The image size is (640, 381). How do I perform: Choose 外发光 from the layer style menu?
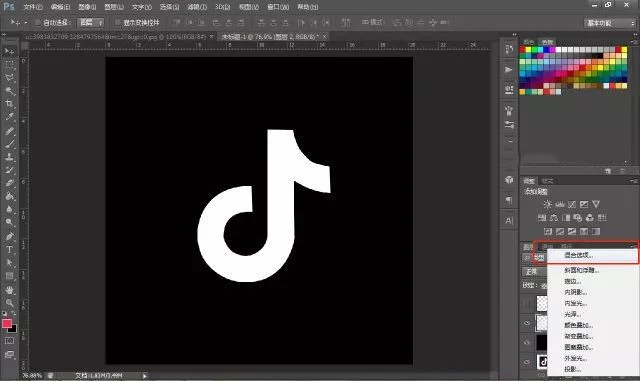click(x=592, y=358)
